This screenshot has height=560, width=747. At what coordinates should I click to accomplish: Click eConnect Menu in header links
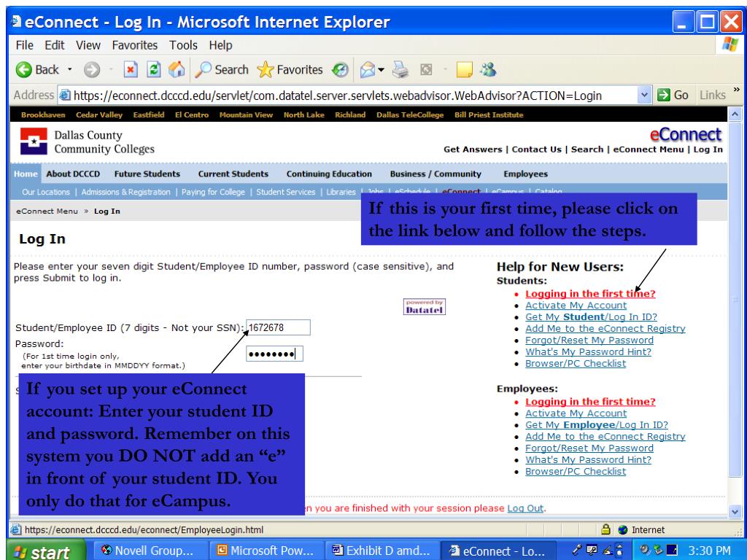pos(649,149)
